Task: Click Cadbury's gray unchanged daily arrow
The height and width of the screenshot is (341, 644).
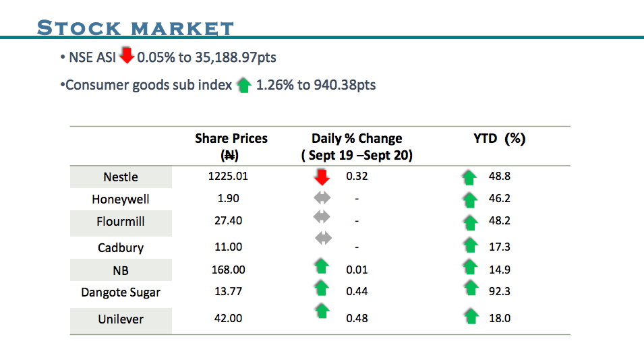Action: click(x=324, y=238)
